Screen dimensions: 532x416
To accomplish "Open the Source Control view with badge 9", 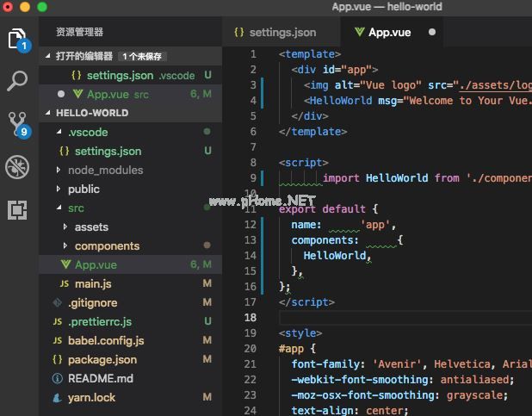I will point(18,124).
